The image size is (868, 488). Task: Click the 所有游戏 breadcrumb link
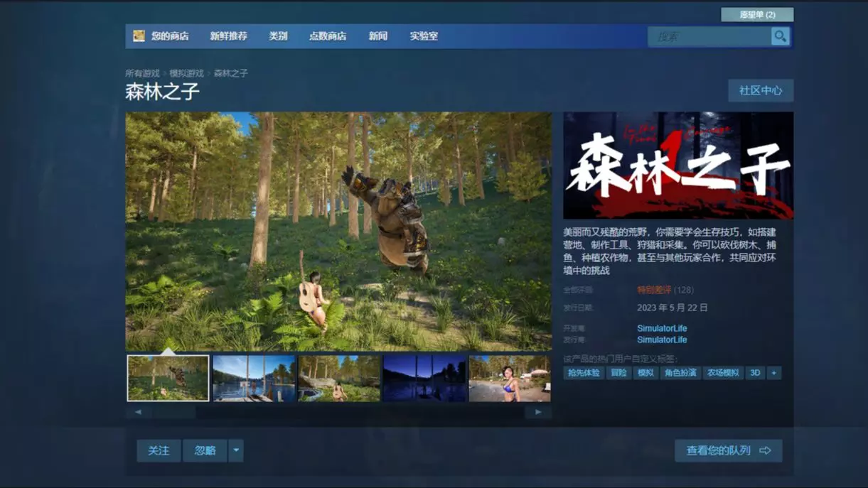click(142, 73)
